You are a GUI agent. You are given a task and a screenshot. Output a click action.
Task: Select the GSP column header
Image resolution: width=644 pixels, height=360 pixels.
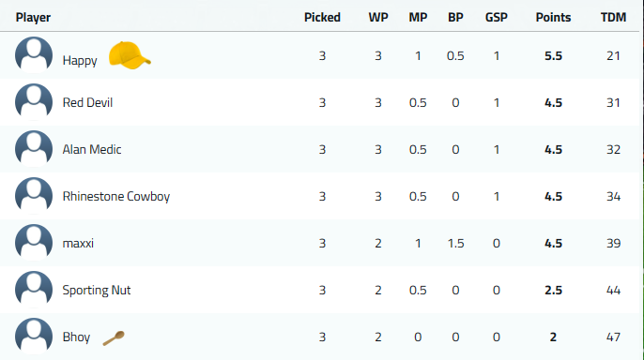(497, 17)
